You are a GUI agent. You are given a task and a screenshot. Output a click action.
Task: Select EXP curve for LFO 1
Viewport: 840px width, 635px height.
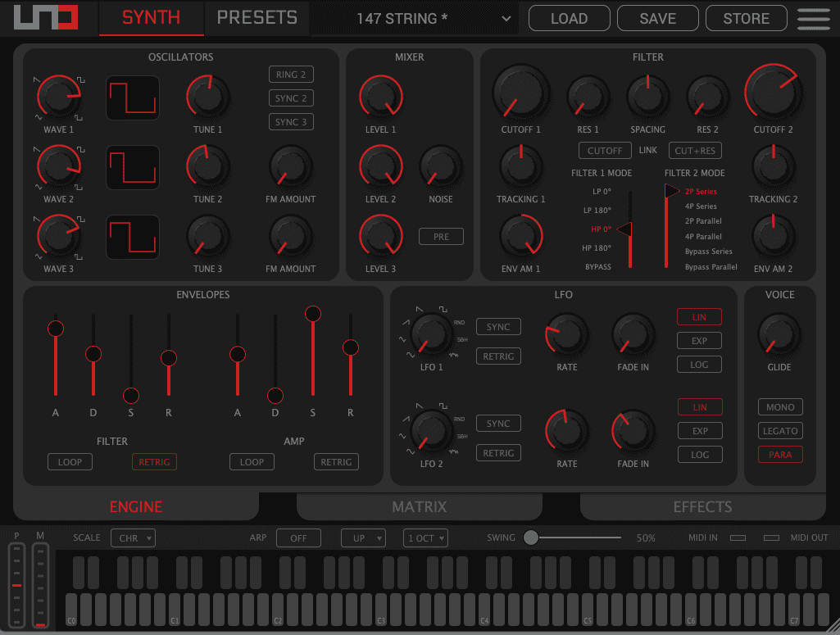[x=699, y=341]
